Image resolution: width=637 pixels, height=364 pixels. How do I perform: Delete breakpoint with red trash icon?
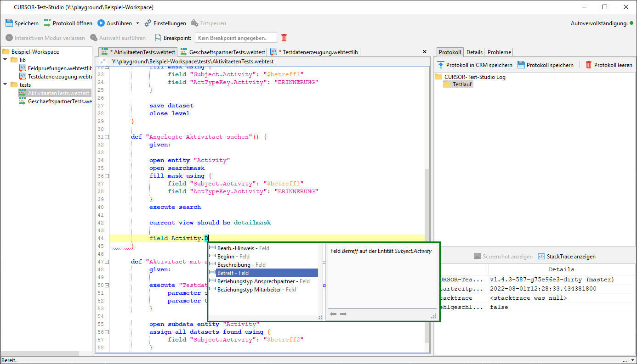point(284,38)
